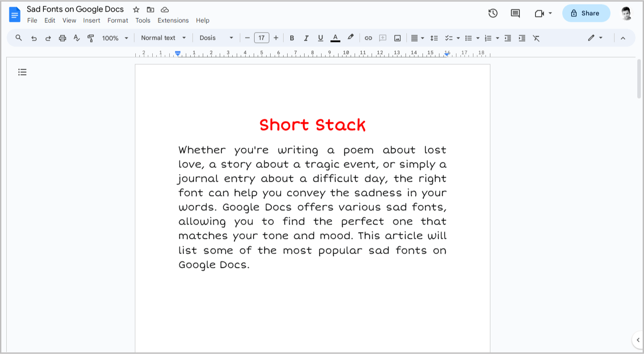Open the editing mode pencil dropdown

click(595, 38)
